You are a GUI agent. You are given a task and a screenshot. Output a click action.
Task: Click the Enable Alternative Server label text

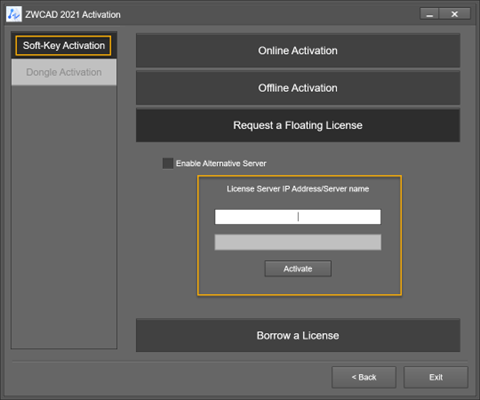click(221, 163)
